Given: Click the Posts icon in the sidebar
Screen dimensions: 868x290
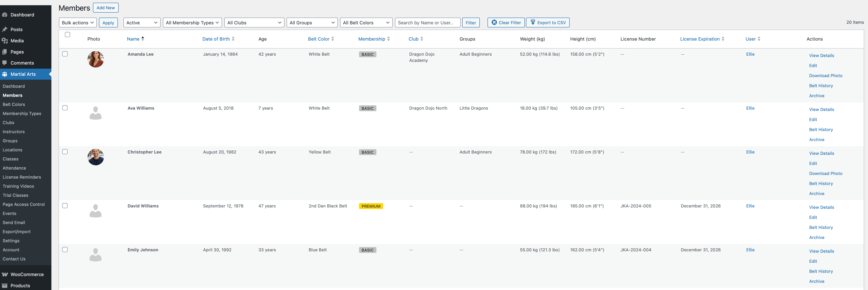Looking at the screenshot, I should 5,29.
